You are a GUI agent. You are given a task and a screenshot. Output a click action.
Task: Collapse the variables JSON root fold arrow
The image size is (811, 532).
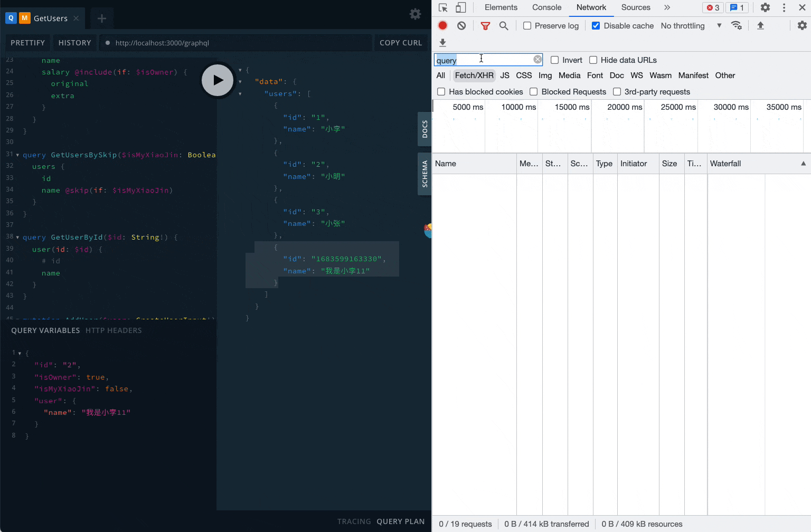[20, 353]
